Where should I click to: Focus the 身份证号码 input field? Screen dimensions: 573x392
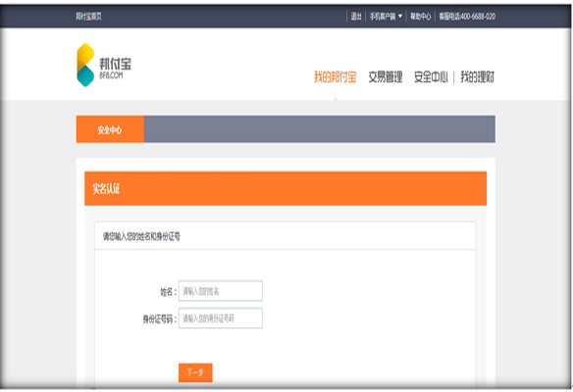point(221,318)
